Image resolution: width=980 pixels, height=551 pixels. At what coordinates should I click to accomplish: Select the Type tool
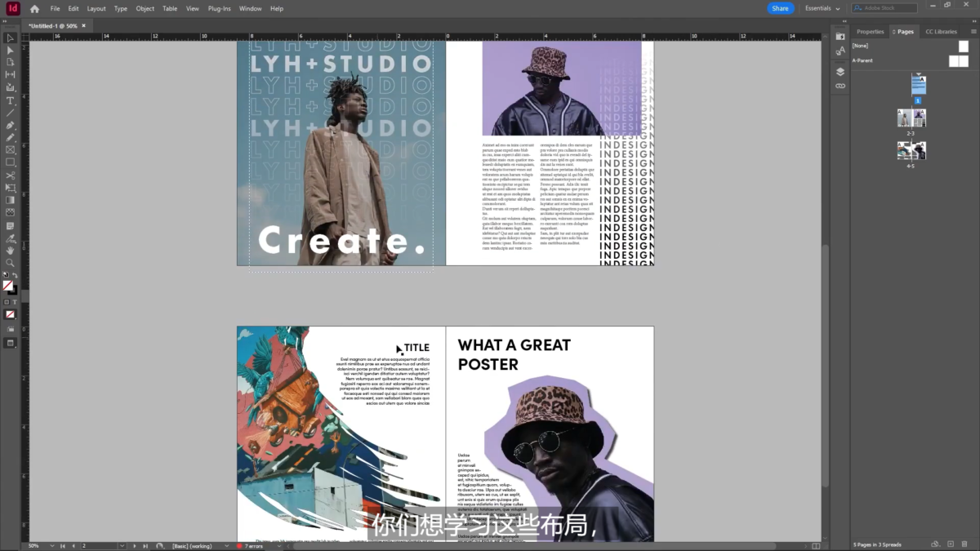pos(10,100)
